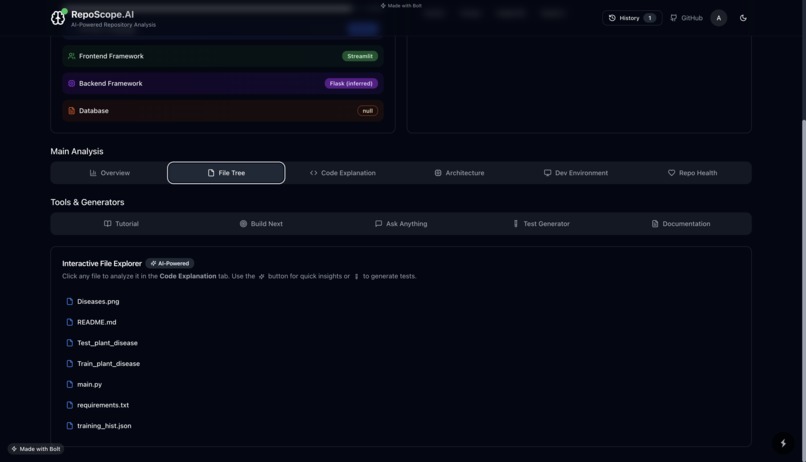Select README.md file
The image size is (806, 462).
pyautogui.click(x=97, y=322)
